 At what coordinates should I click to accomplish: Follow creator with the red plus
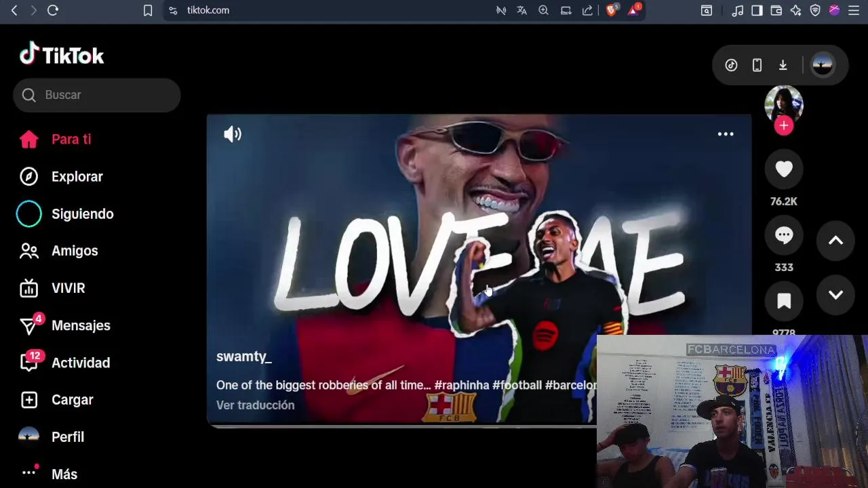[x=784, y=125]
